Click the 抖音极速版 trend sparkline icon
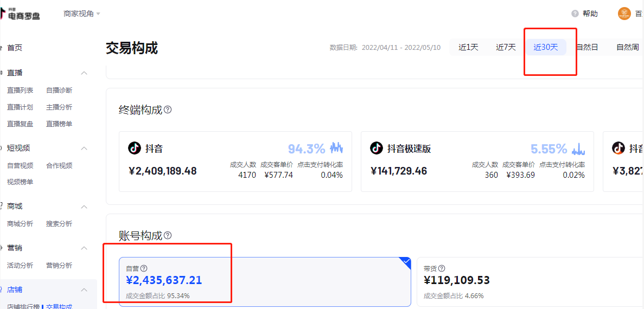Image resolution: width=644 pixels, height=309 pixels. tap(578, 149)
